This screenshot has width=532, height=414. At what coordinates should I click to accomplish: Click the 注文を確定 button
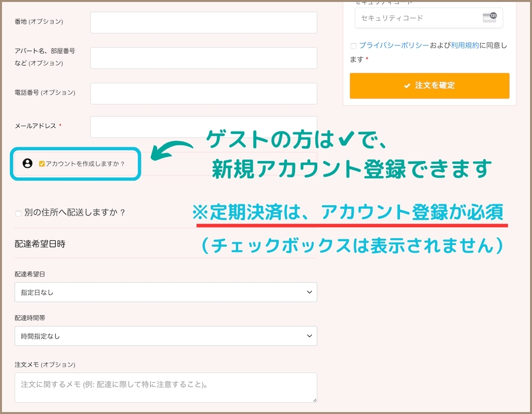coord(430,86)
